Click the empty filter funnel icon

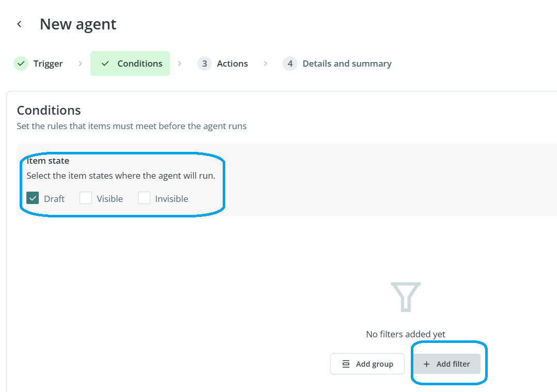click(x=406, y=296)
